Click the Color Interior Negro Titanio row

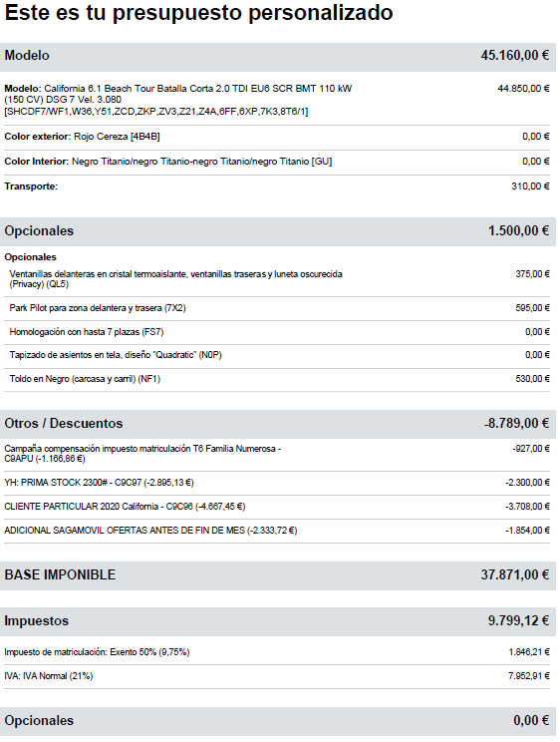click(x=277, y=162)
